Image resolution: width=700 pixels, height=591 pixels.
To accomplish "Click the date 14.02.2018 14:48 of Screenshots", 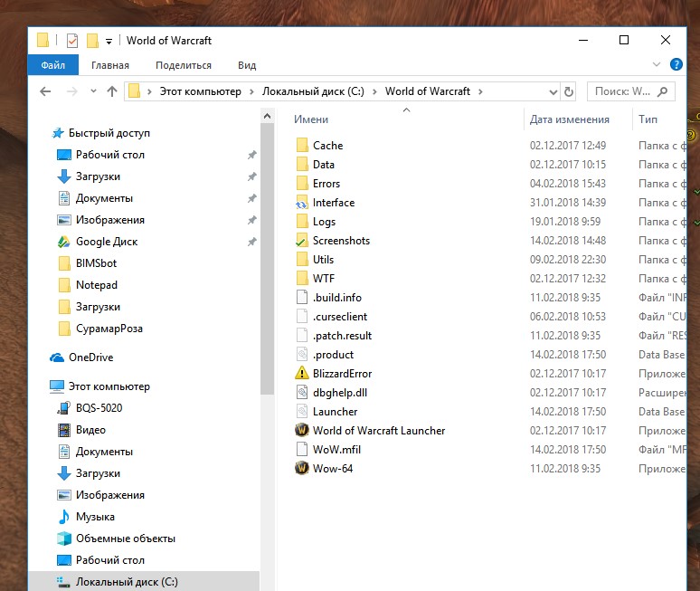I will [568, 241].
